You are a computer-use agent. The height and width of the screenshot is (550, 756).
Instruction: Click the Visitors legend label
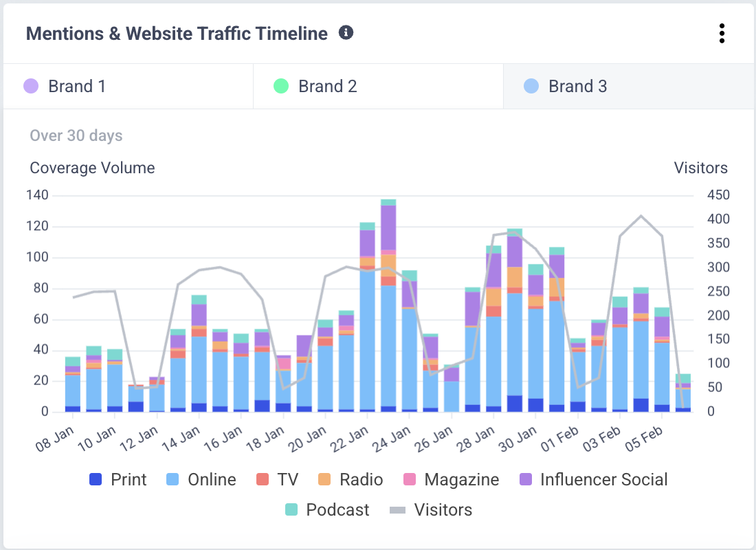443,510
